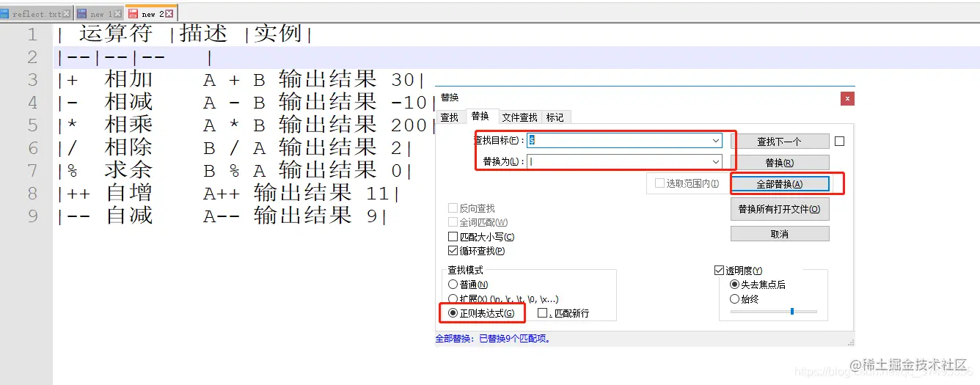Select the 扩展 search mode radio
The height and width of the screenshot is (385, 980).
pyautogui.click(x=453, y=298)
